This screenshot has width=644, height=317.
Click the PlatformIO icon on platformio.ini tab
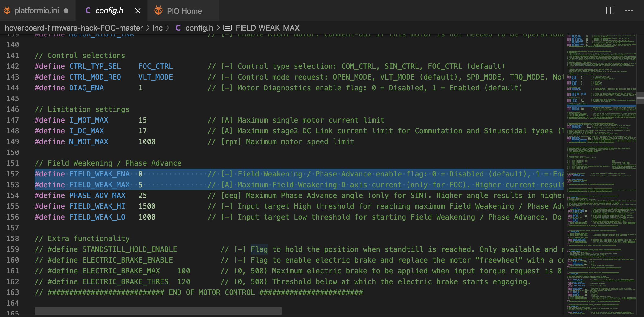click(7, 11)
